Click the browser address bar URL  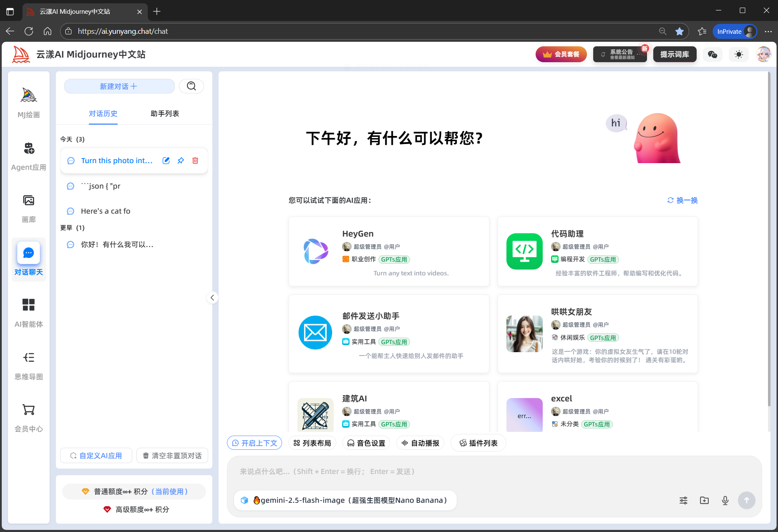(123, 31)
